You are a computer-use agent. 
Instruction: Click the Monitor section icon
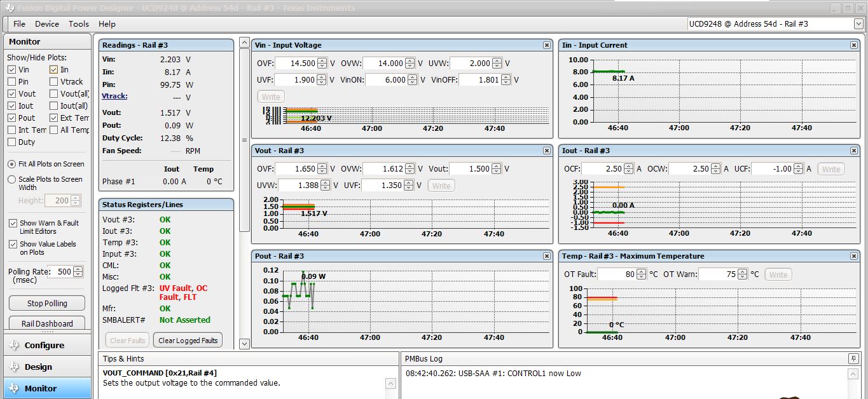click(15, 388)
